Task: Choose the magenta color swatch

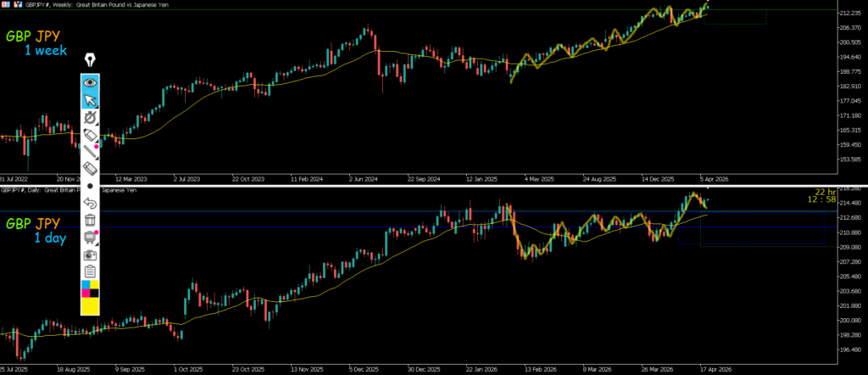Action: click(86, 294)
